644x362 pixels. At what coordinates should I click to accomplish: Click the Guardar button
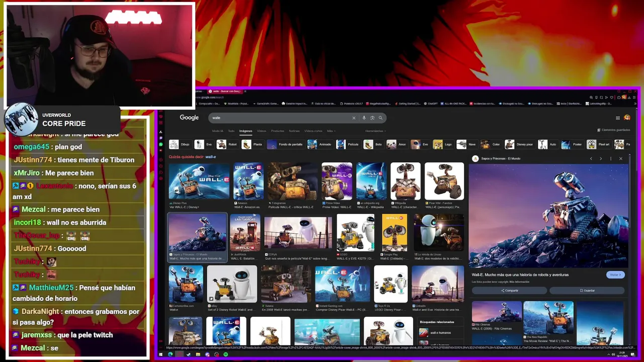[587, 291]
